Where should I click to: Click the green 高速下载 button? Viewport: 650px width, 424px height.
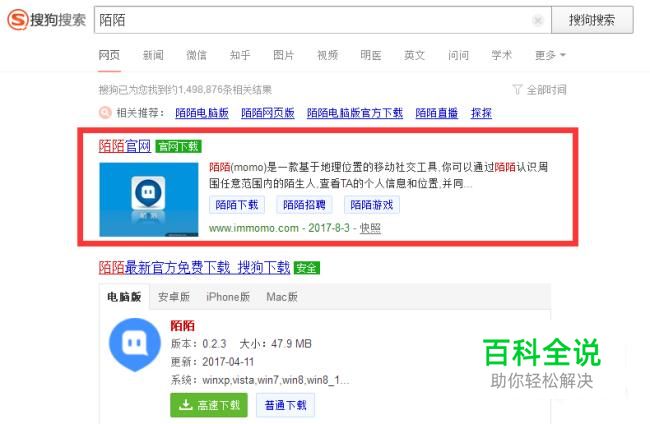point(209,405)
